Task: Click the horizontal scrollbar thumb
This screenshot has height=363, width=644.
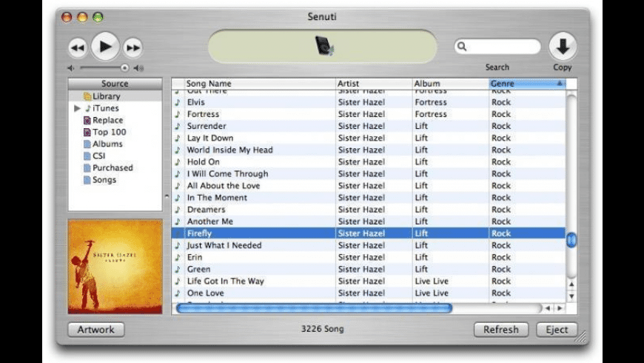Action: tap(314, 308)
